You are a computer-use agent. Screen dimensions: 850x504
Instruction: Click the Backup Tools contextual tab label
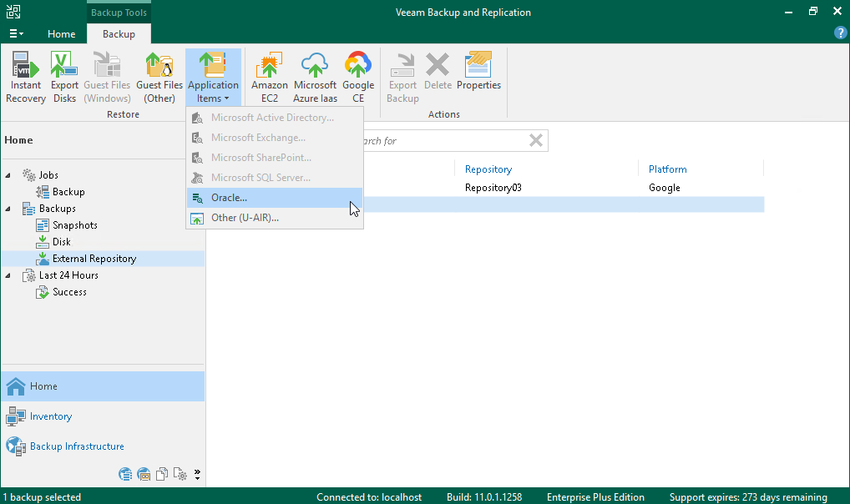119,13
